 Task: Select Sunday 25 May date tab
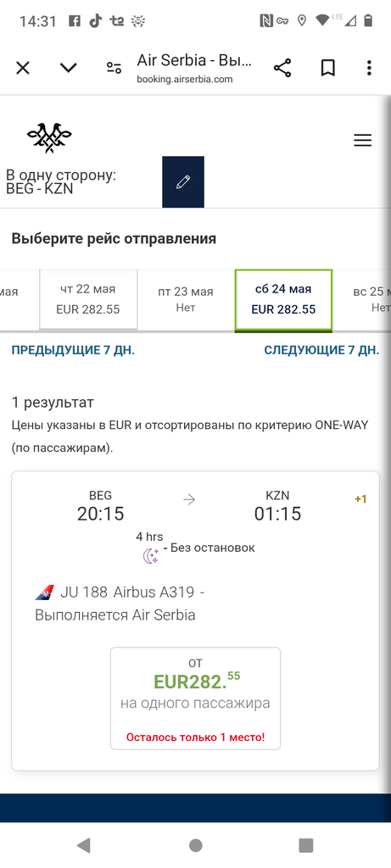[x=362, y=299]
